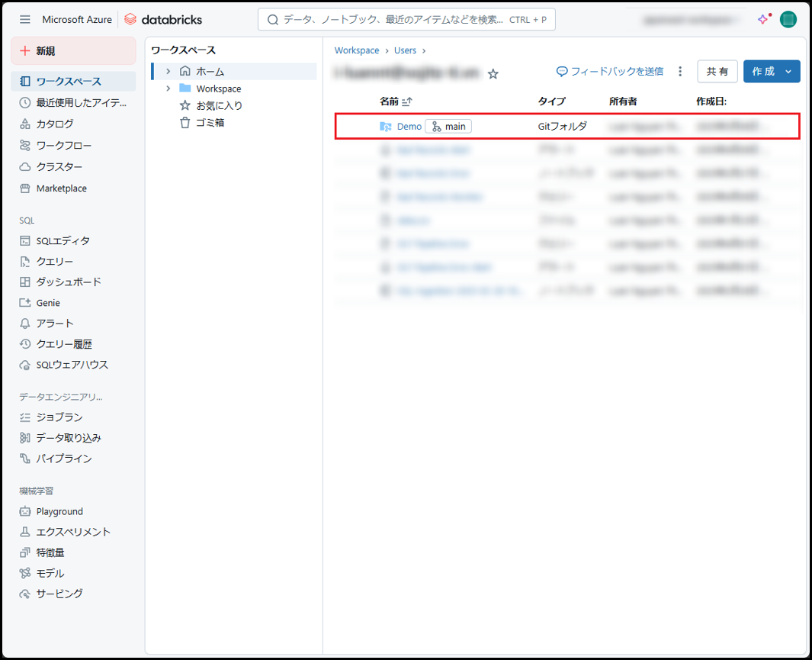Click the databricks logo
812x660 pixels.
[163, 20]
